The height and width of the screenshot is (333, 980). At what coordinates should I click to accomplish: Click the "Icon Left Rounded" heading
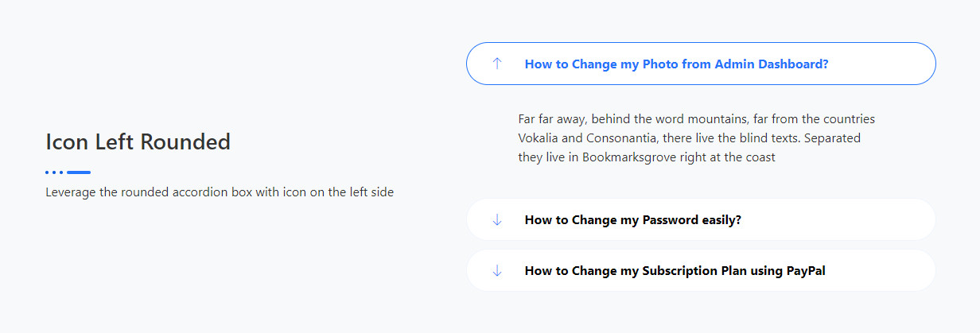138,142
